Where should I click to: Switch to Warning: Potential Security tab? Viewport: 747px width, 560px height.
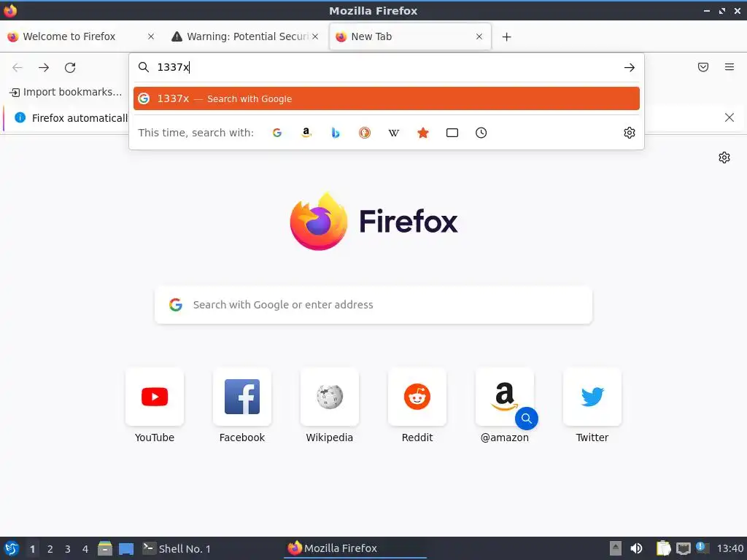pyautogui.click(x=245, y=36)
